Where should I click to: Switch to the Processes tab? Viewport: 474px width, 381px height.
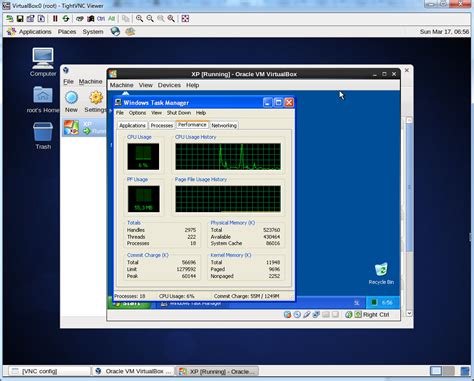pyautogui.click(x=162, y=126)
